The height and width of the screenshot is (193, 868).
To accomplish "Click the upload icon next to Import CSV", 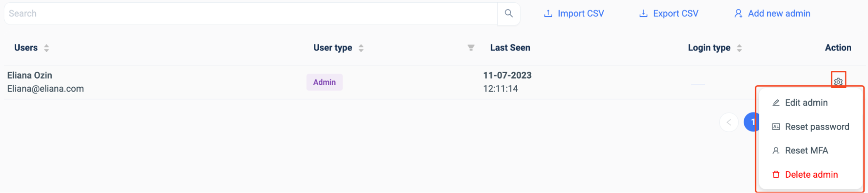I will [x=548, y=13].
